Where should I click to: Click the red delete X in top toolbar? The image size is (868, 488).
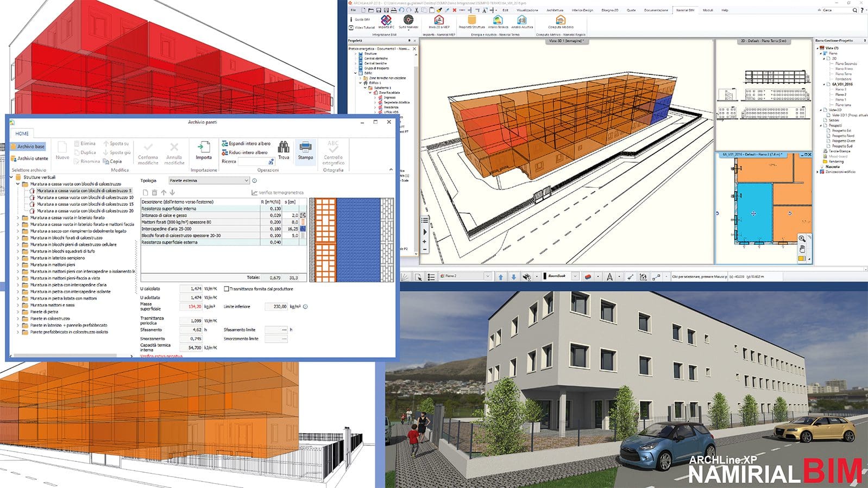click(455, 10)
